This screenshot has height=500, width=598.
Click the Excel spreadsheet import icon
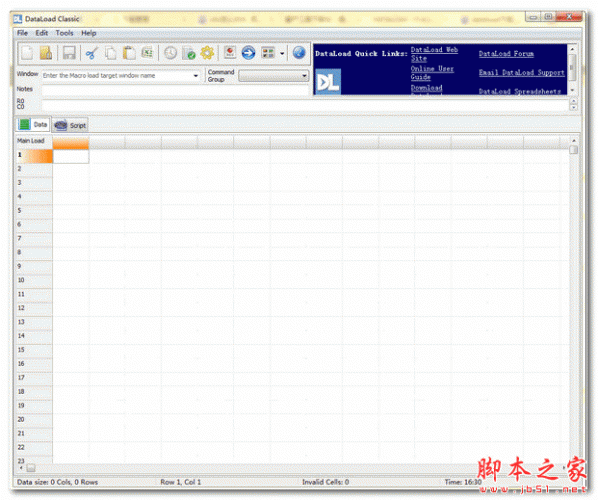(x=147, y=53)
